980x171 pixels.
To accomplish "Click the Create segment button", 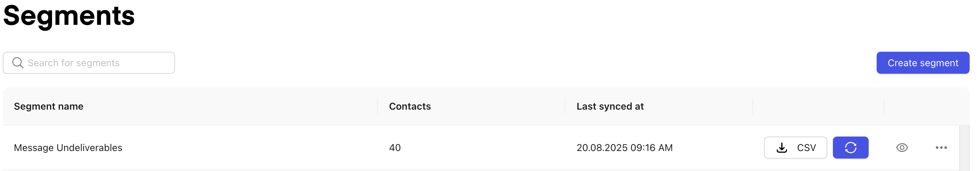I will click(x=922, y=63).
